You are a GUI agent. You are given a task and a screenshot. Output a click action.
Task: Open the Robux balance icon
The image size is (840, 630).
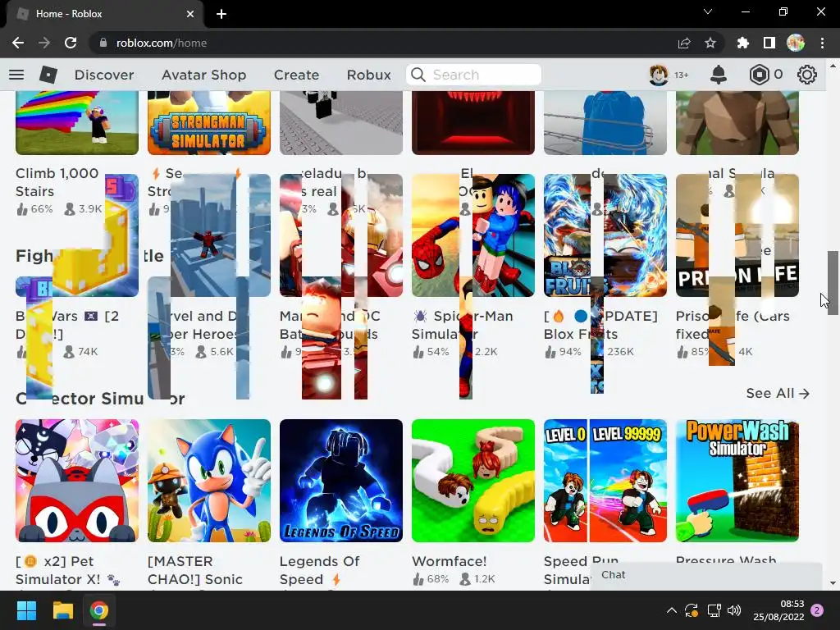click(759, 75)
